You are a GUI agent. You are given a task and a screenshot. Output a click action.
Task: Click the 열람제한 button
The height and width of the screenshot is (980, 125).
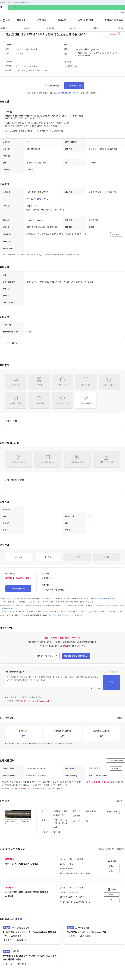pos(25,822)
